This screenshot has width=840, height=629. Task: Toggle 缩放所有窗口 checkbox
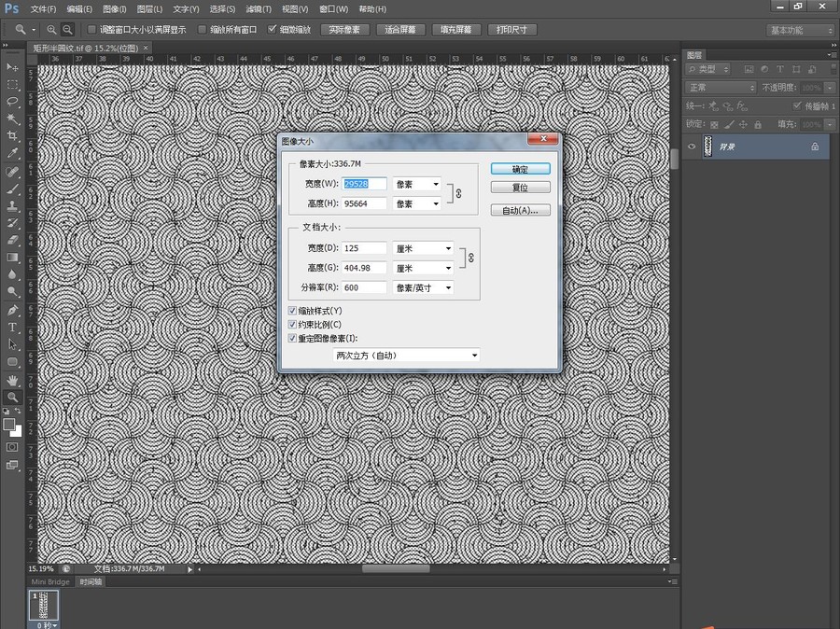tap(202, 30)
